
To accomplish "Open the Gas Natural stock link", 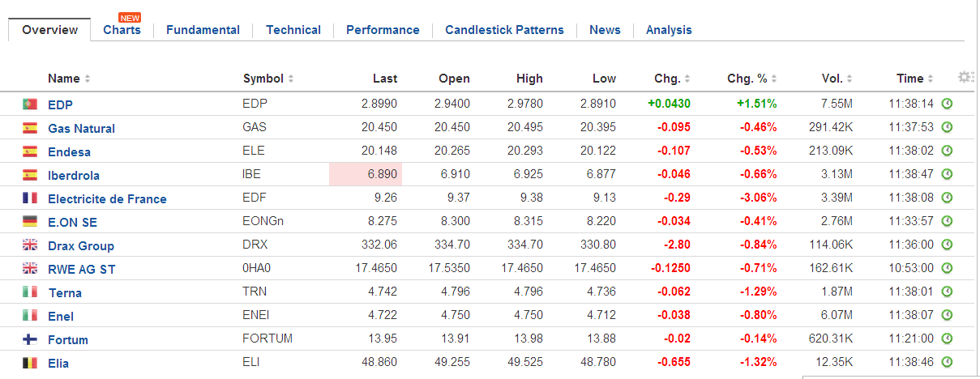I will (x=81, y=128).
